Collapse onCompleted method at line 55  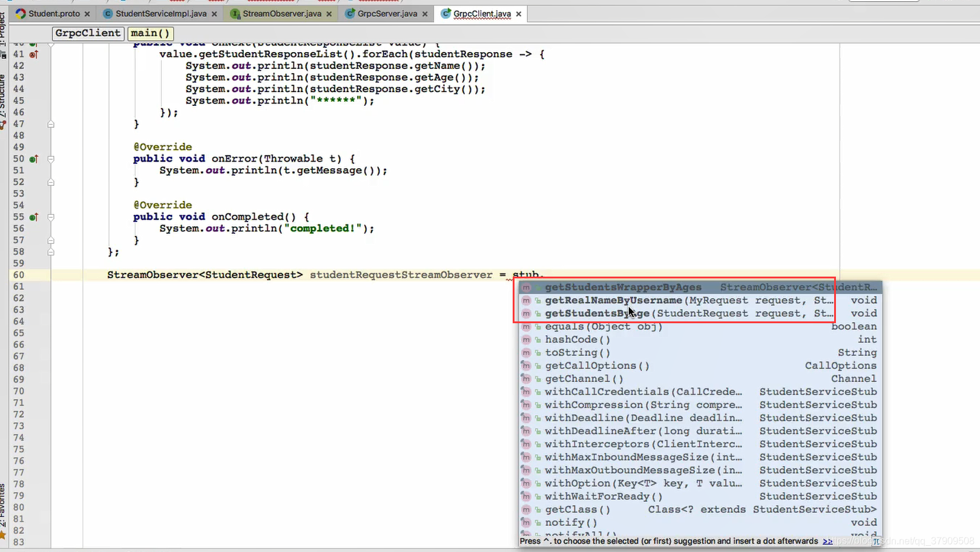[x=51, y=217]
